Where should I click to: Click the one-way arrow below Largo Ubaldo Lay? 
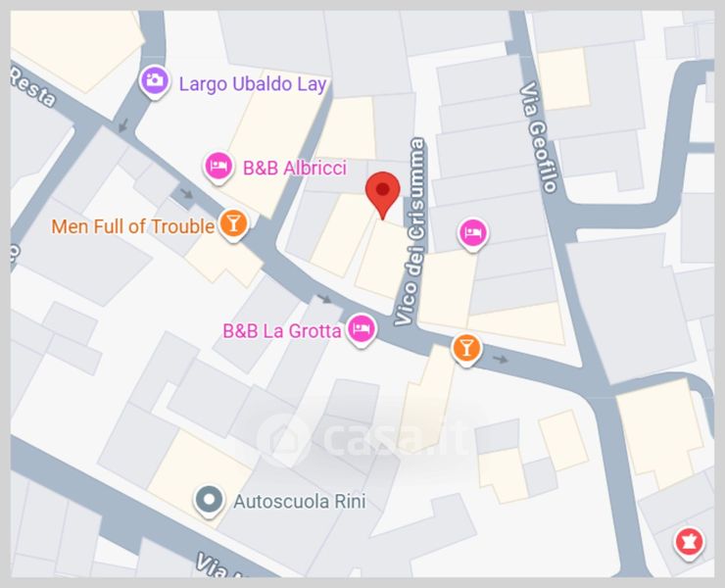point(123,125)
